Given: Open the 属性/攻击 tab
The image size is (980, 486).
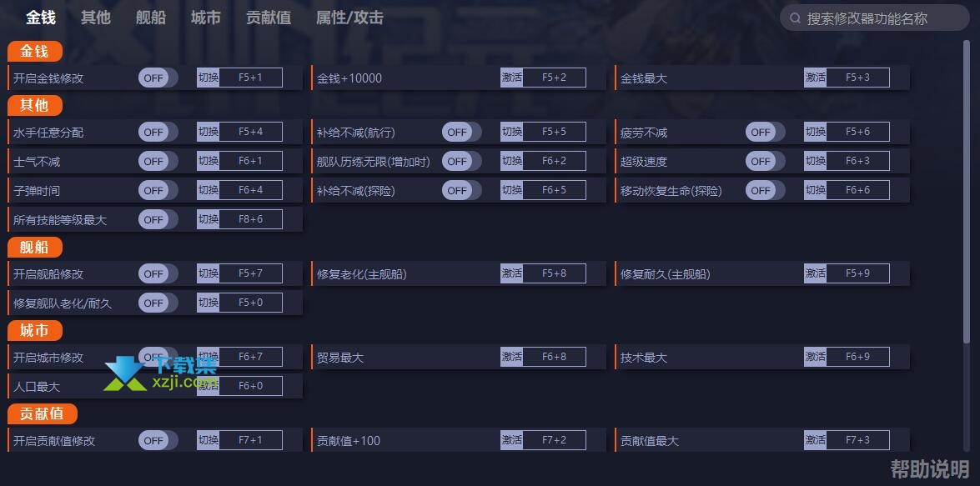Looking at the screenshot, I should [x=349, y=18].
